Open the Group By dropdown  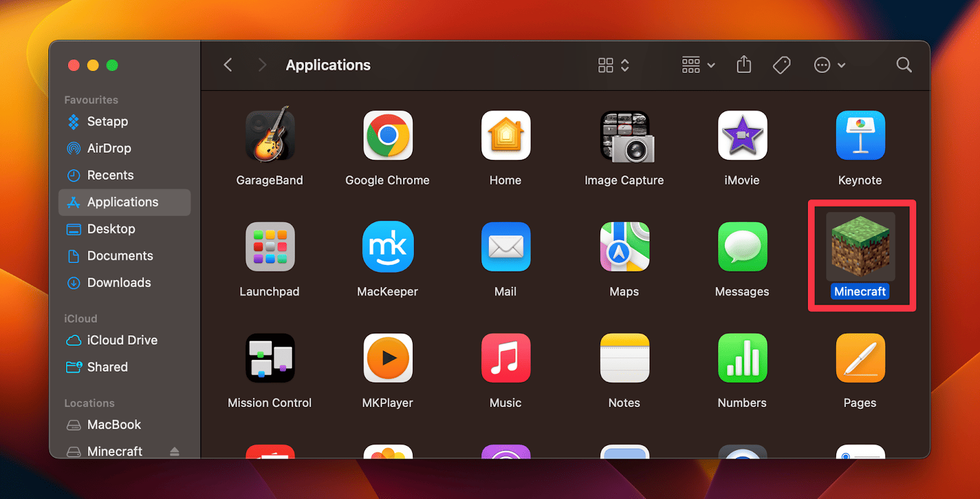pyautogui.click(x=698, y=65)
